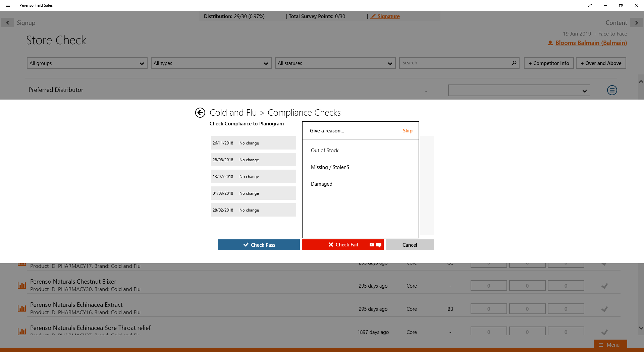This screenshot has width=644, height=352.
Task: Click the Signup navigation label
Action: click(x=26, y=23)
